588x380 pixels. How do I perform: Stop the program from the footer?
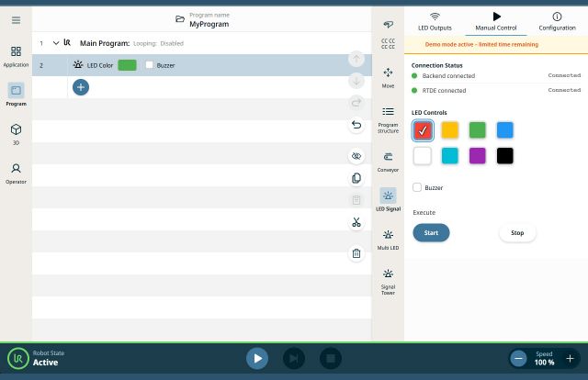pos(331,358)
